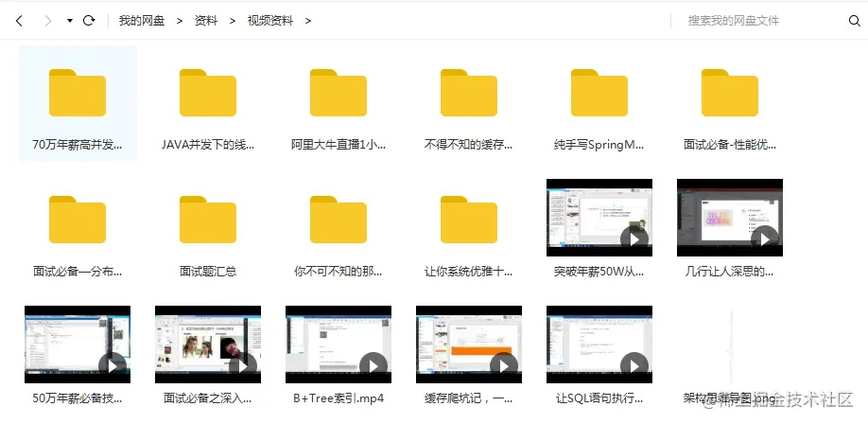
Task: Refresh the current folder listing
Action: [89, 21]
